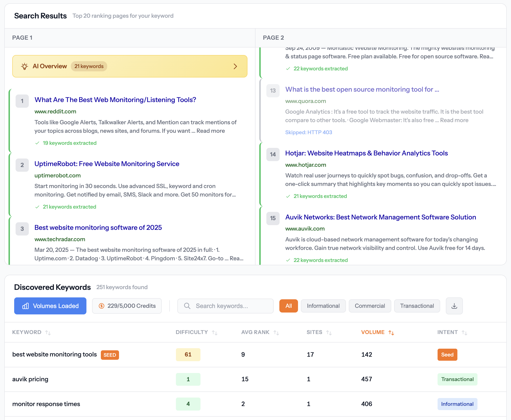Click the PAGE 2 column header
Viewport: 511px width, 420px height.
pos(273,38)
